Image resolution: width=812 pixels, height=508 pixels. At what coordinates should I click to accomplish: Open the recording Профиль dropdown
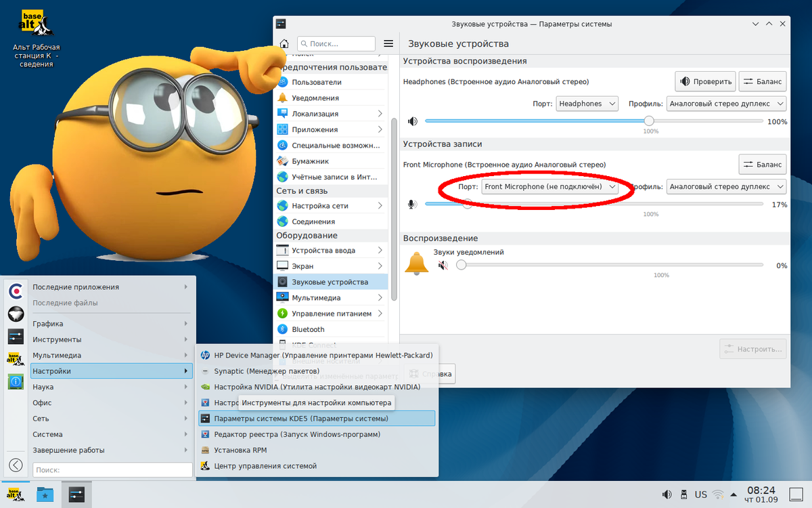click(x=727, y=186)
